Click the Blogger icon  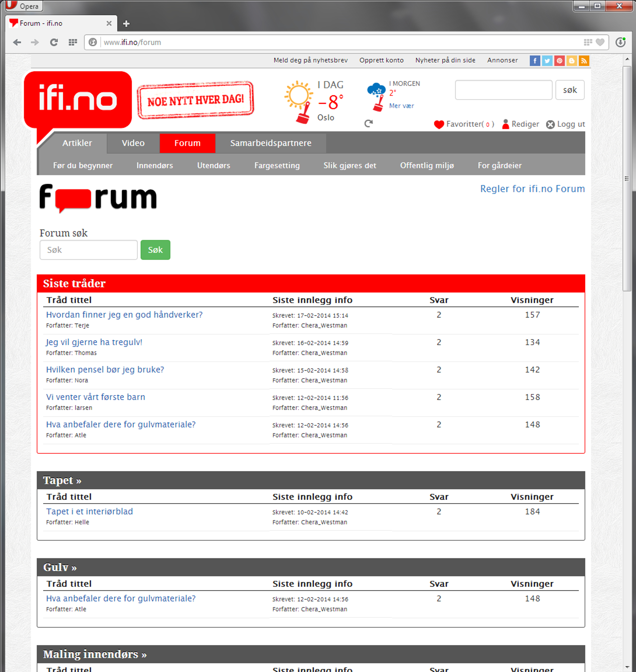[x=571, y=60]
